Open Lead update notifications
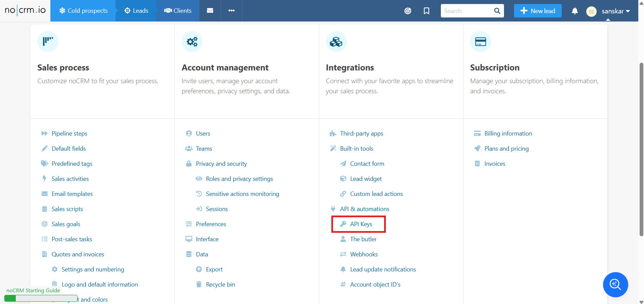Screen dimensions: 644x304 (383, 269)
